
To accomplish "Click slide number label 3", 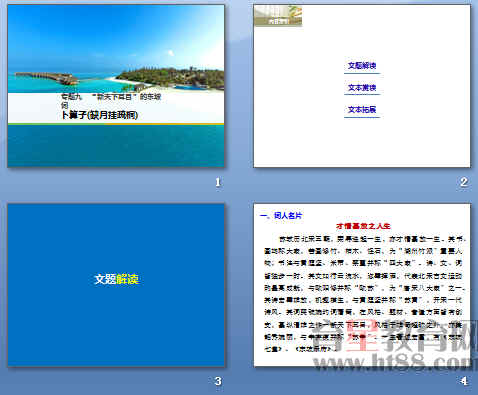I will click(x=218, y=381).
